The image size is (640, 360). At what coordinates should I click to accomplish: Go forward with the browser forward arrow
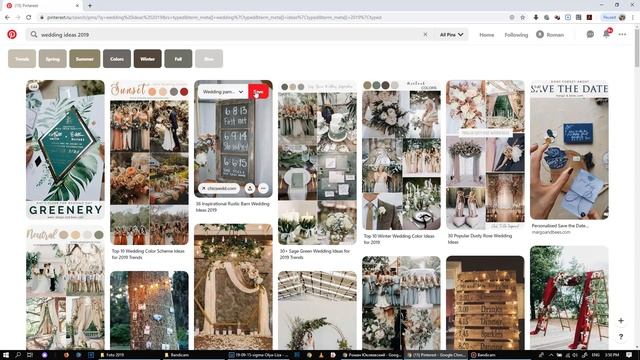[18, 18]
